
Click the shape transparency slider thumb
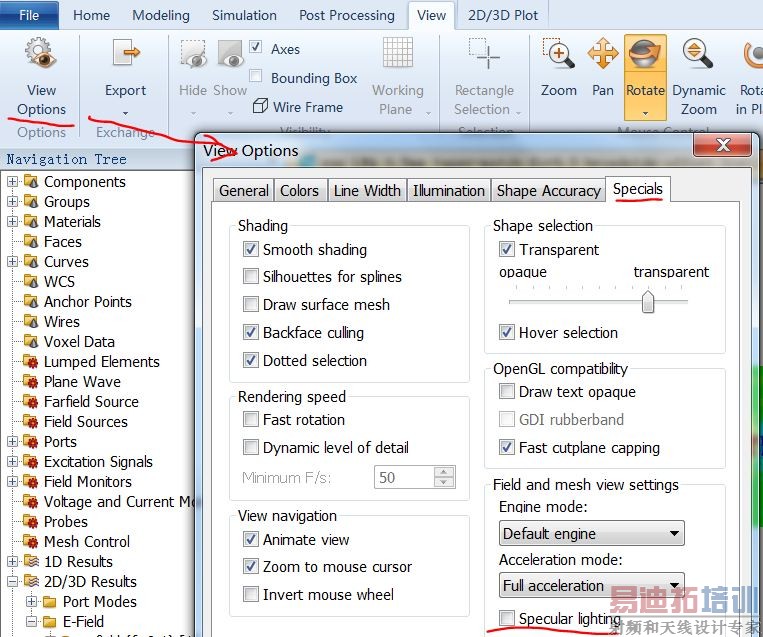(648, 302)
